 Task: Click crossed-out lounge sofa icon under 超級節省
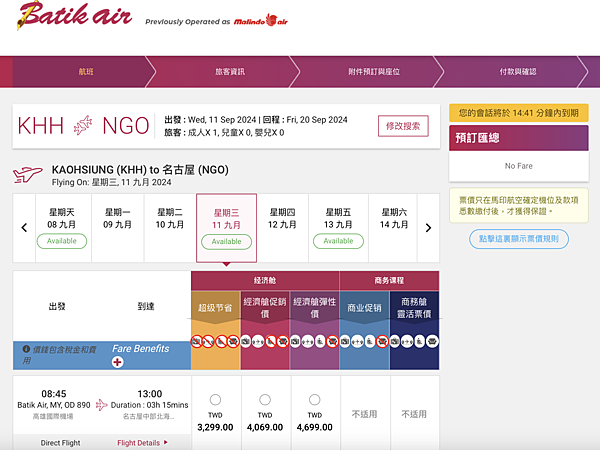click(233, 341)
